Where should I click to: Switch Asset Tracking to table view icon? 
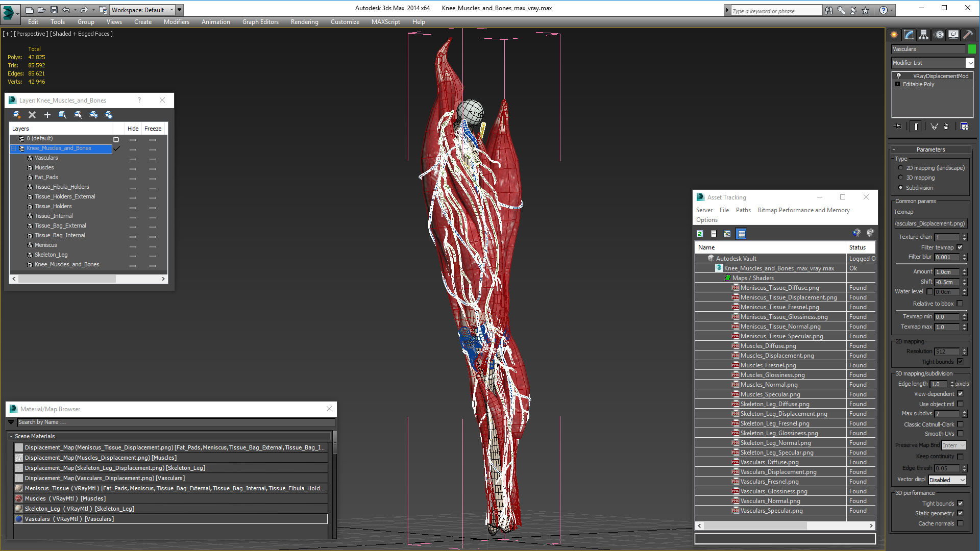(742, 234)
